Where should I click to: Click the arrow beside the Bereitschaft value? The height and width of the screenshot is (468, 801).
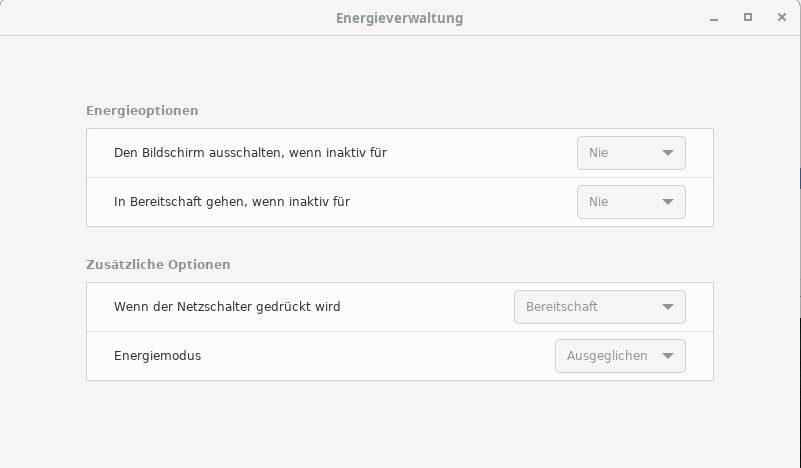click(x=668, y=307)
